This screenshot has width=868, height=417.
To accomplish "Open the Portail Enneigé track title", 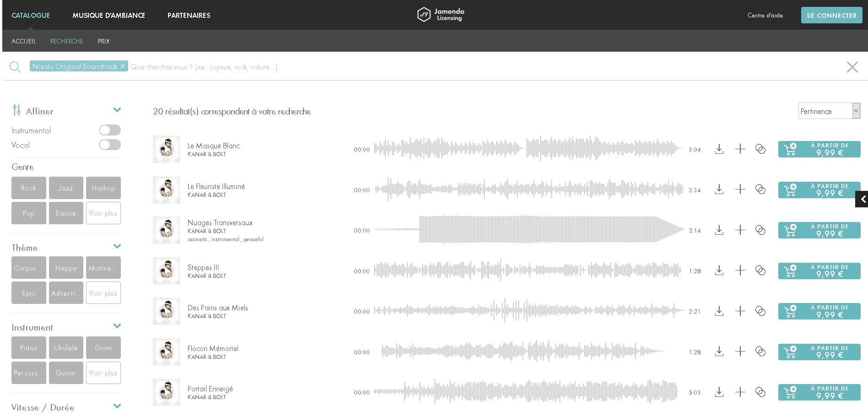I will (210, 389).
